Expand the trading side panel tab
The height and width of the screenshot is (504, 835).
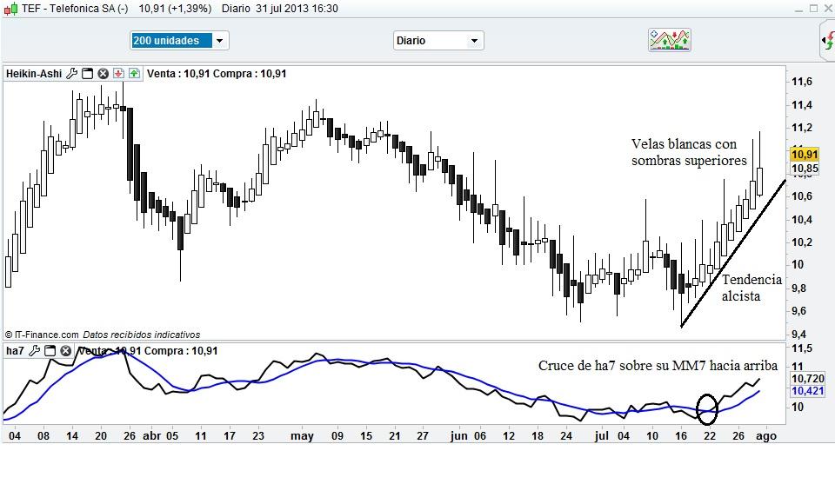[827, 40]
